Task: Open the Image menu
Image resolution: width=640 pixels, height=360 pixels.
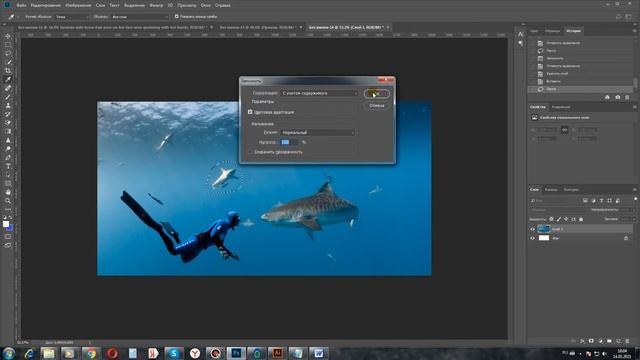Action: (x=78, y=5)
